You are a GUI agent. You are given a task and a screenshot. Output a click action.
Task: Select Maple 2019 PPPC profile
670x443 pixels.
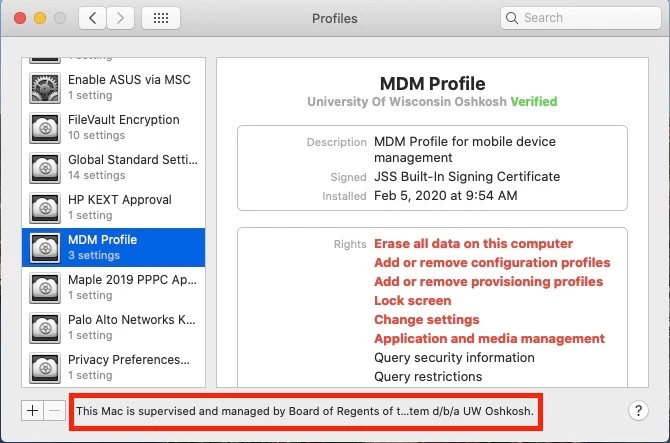coord(114,288)
